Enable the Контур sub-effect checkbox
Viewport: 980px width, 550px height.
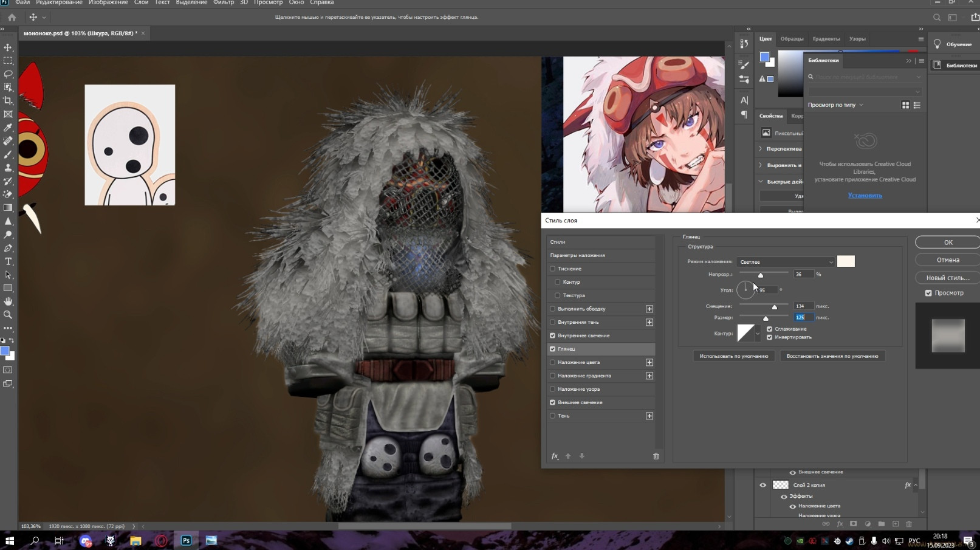pyautogui.click(x=557, y=282)
